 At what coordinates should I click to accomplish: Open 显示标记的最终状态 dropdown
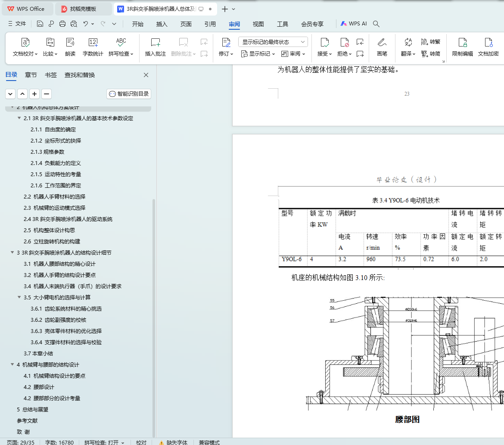click(273, 42)
